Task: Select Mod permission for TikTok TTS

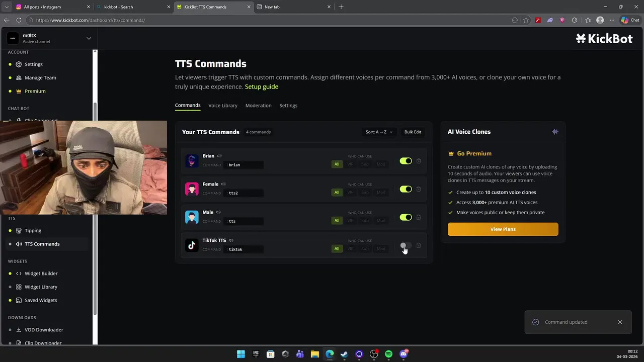Action: (381, 248)
